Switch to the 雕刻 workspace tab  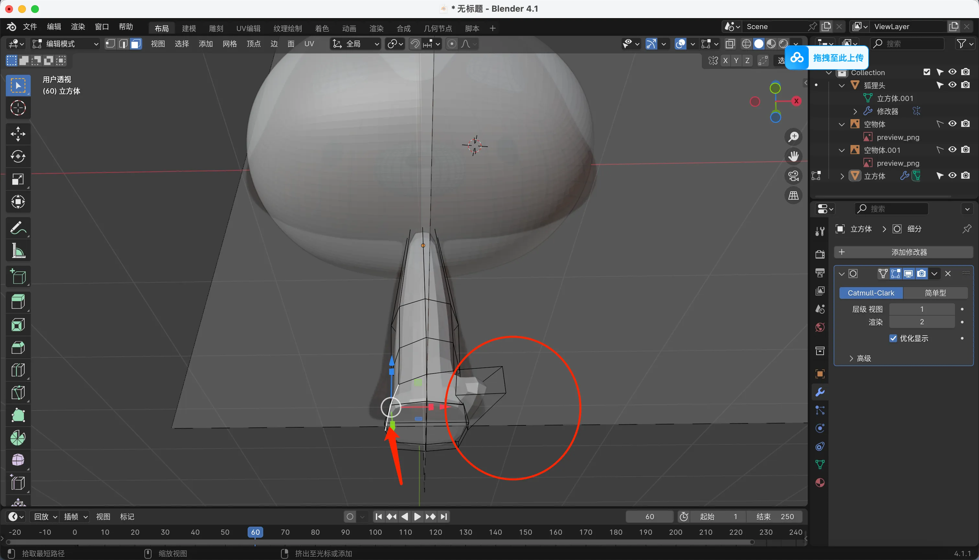(216, 28)
